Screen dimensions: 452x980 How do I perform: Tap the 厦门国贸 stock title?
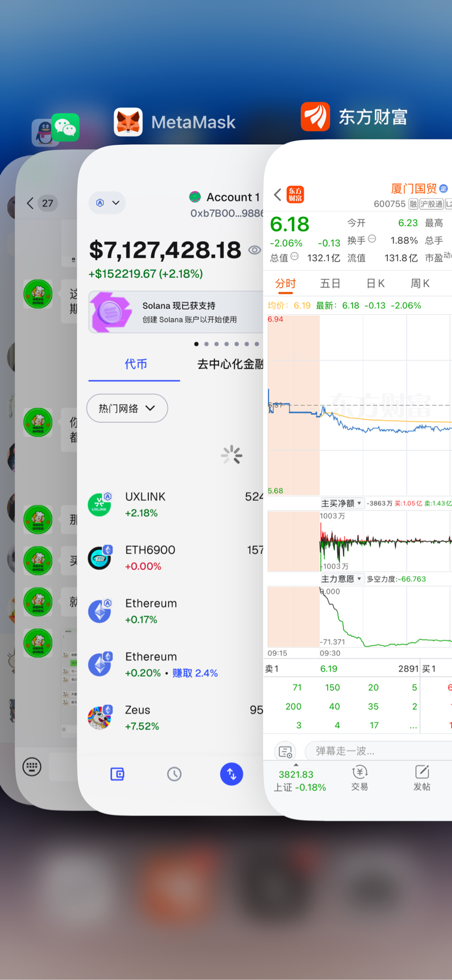(x=414, y=188)
